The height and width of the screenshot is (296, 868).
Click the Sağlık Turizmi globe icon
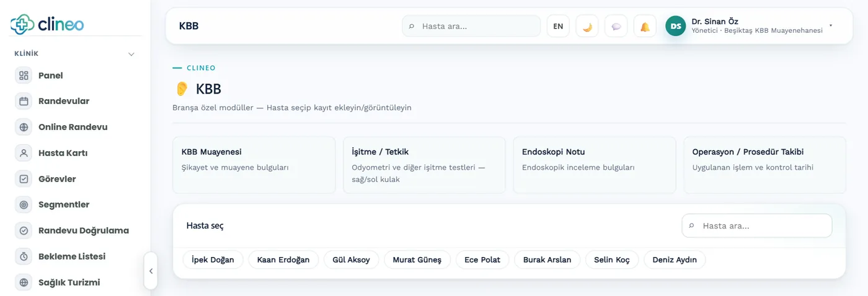coord(24,282)
